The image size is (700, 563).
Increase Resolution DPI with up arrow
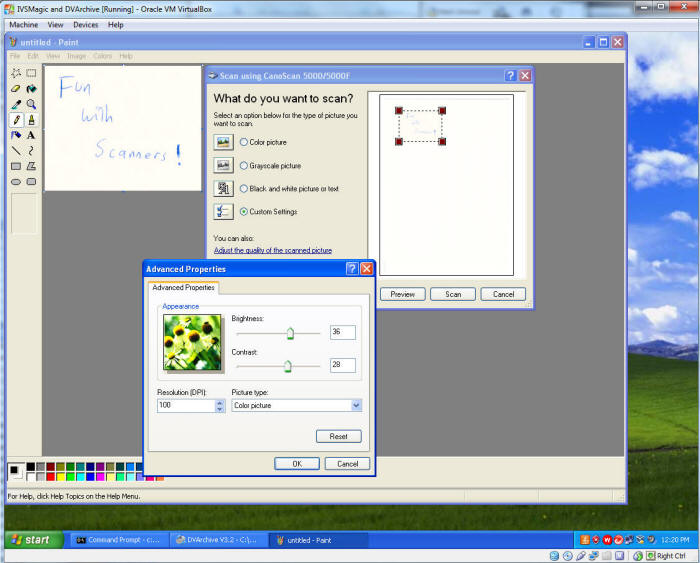click(220, 403)
